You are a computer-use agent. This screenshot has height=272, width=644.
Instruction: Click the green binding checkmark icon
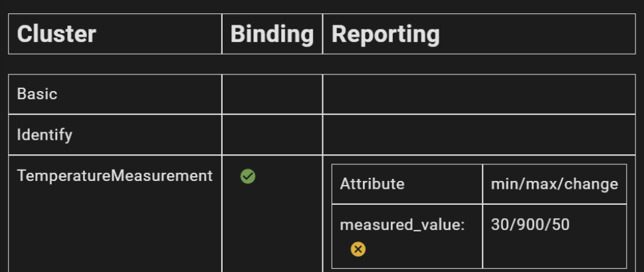pyautogui.click(x=248, y=176)
